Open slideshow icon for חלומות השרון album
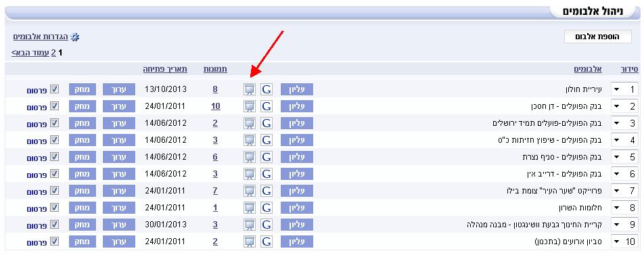The image size is (644, 253). point(250,208)
